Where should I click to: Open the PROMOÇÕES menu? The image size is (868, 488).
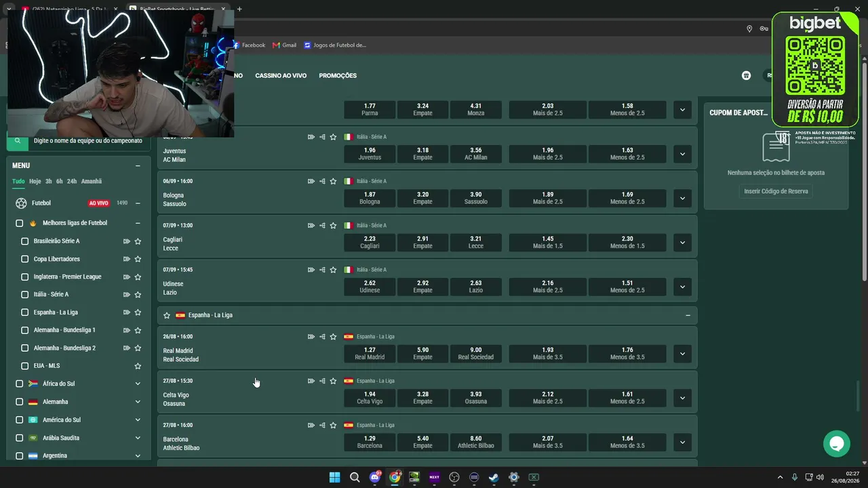338,76
